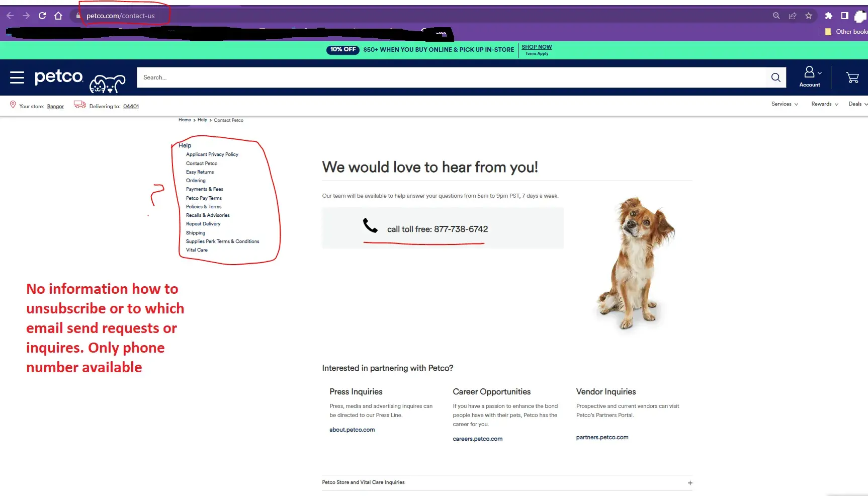Zoom the page using the magnifier icon
This screenshot has height=496, width=868.
776,16
